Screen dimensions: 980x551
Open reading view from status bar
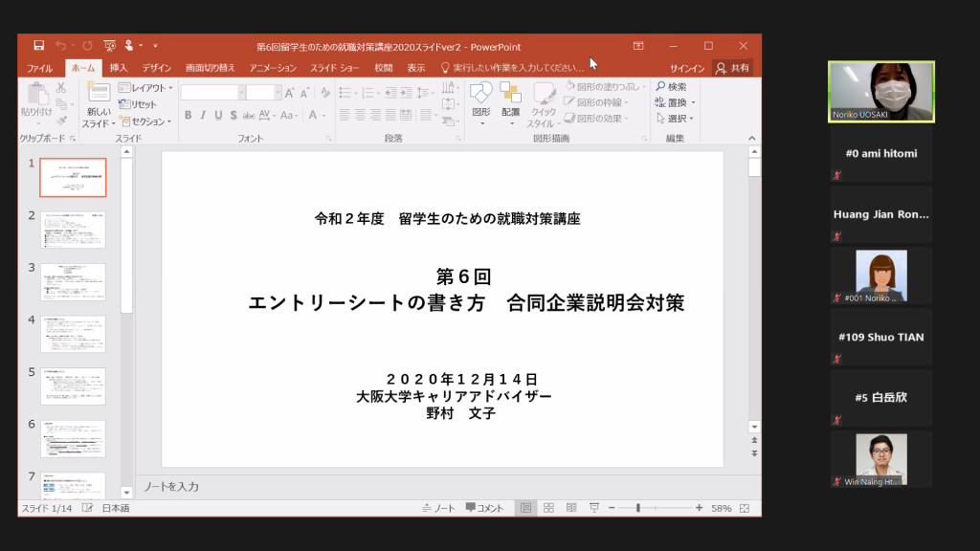(x=571, y=508)
